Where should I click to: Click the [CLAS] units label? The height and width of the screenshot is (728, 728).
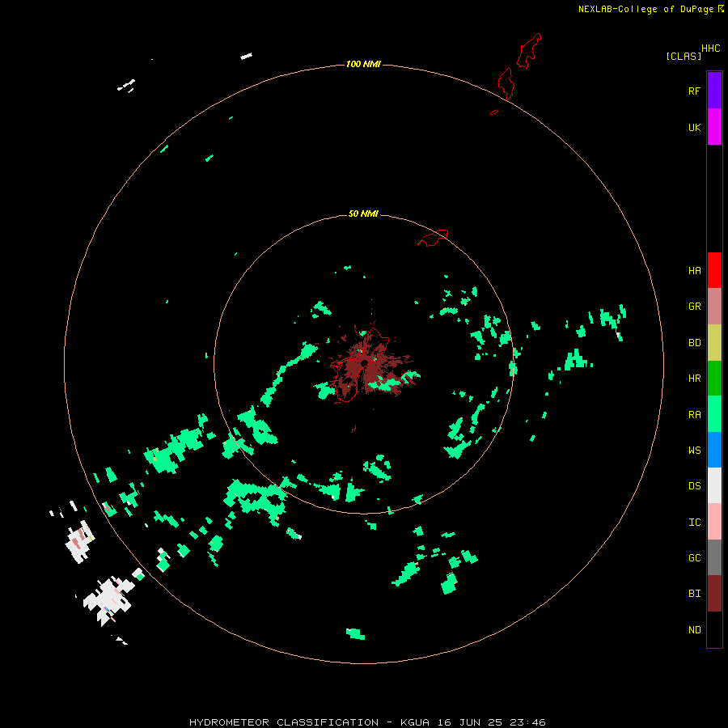684,56
